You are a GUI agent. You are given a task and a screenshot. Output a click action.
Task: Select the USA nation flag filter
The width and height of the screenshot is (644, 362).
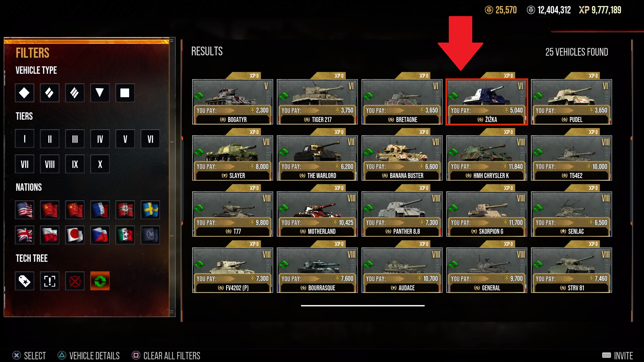tap(24, 210)
